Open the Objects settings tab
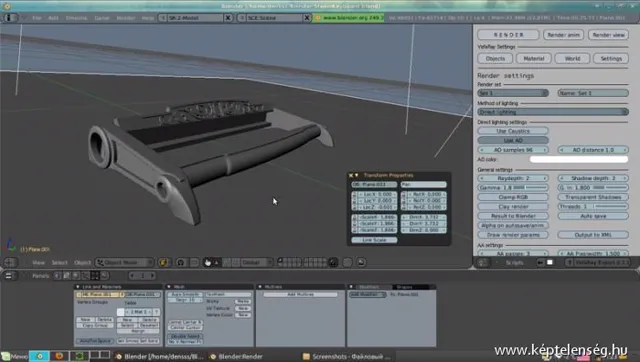 point(495,58)
